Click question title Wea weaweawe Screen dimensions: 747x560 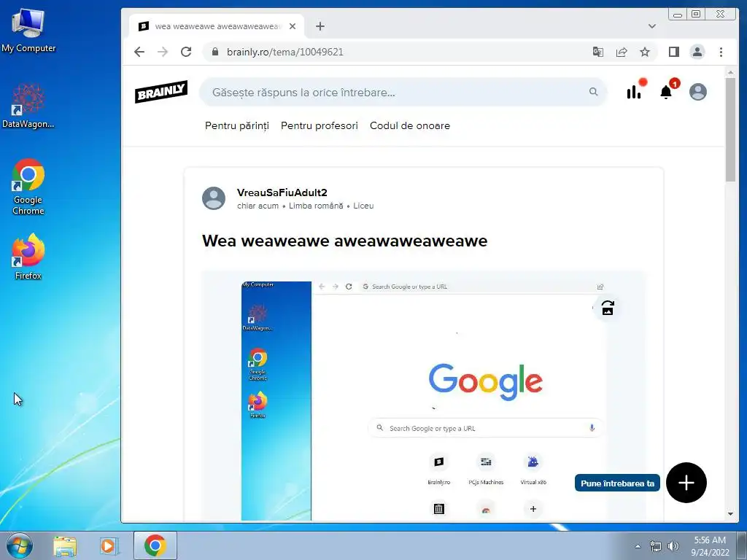coord(344,241)
